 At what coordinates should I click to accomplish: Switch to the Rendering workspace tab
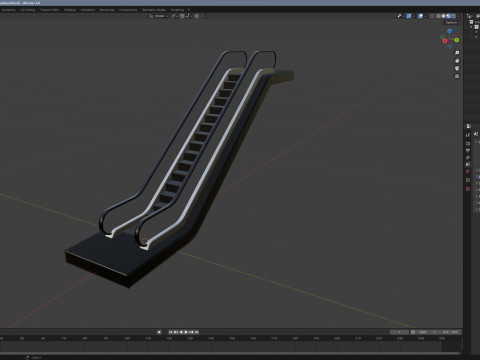point(107,10)
